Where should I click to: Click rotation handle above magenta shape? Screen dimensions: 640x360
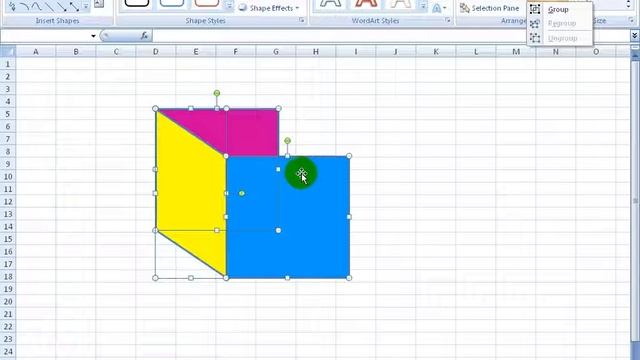[x=217, y=93]
